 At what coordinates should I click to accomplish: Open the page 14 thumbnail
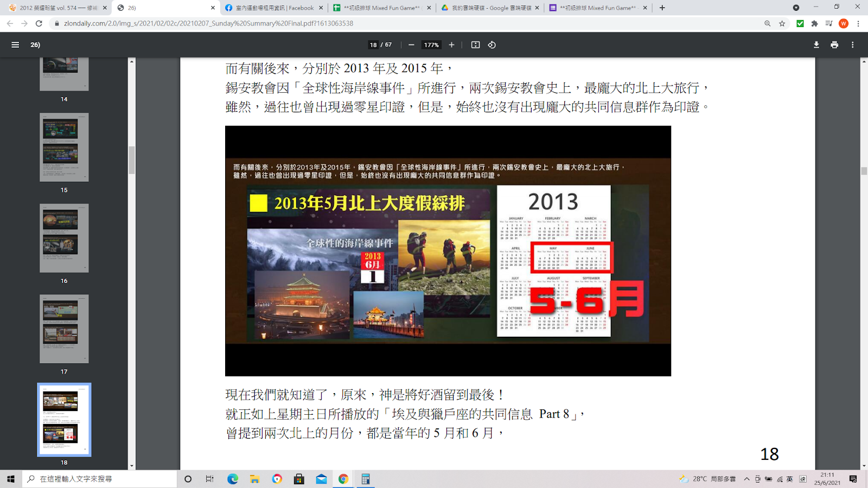point(64,74)
